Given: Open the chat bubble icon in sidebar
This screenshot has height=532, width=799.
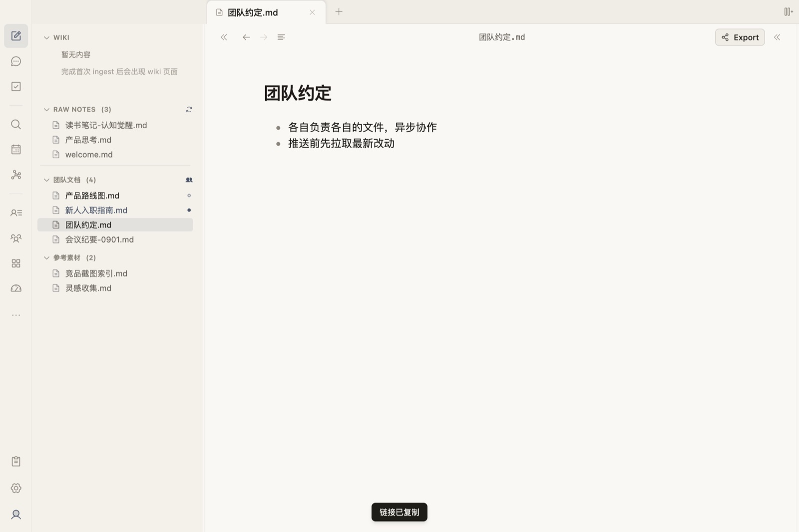Looking at the screenshot, I should tap(16, 61).
